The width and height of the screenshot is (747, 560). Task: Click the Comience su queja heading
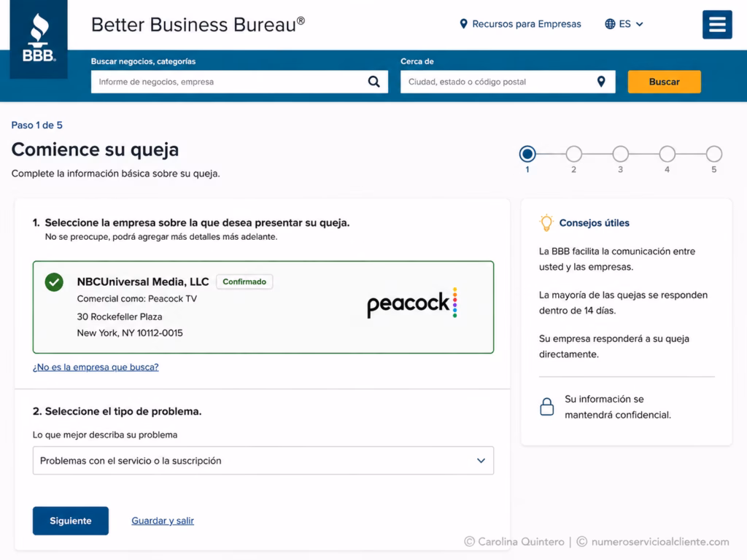pyautogui.click(x=96, y=150)
